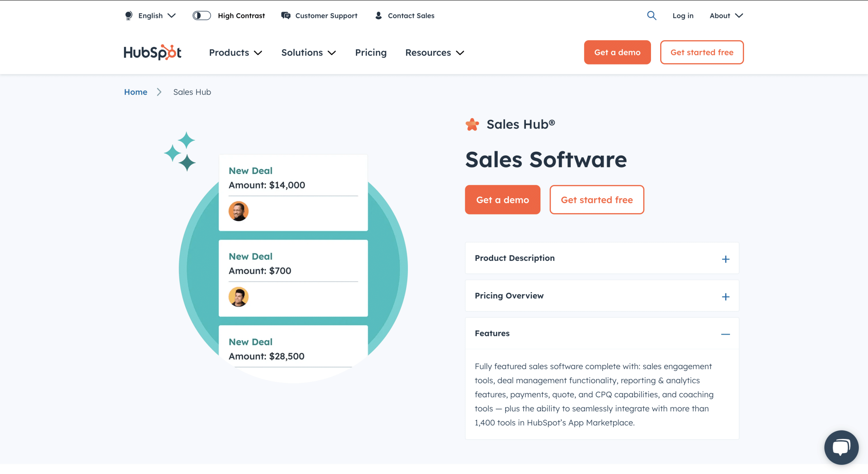This screenshot has width=868, height=474.
Task: Click the breadcrumb chevron separator
Action: (159, 92)
